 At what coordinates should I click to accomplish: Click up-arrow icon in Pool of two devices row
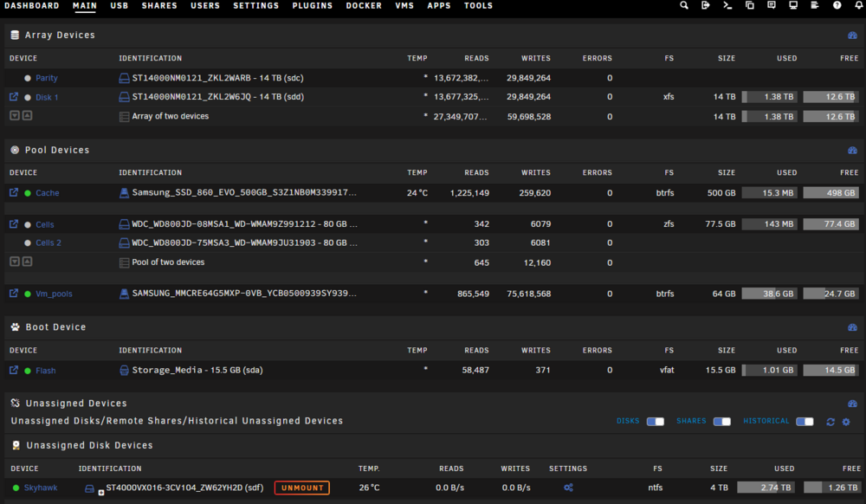pyautogui.click(x=27, y=262)
